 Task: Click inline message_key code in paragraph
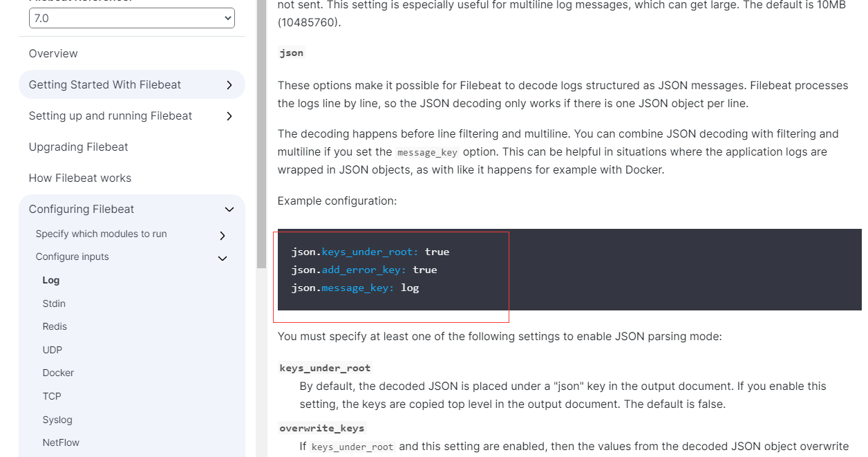coord(427,152)
